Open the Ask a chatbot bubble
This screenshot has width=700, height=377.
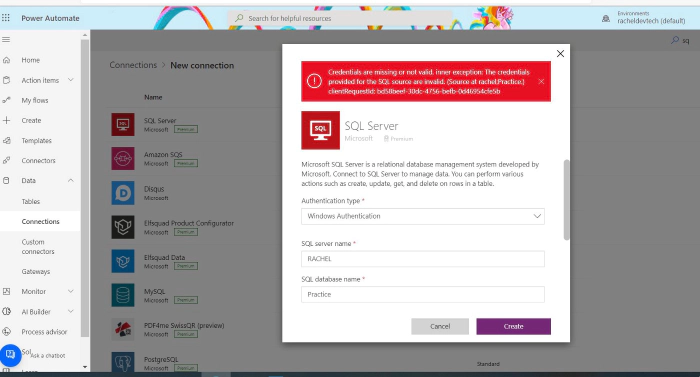[x=10, y=355]
